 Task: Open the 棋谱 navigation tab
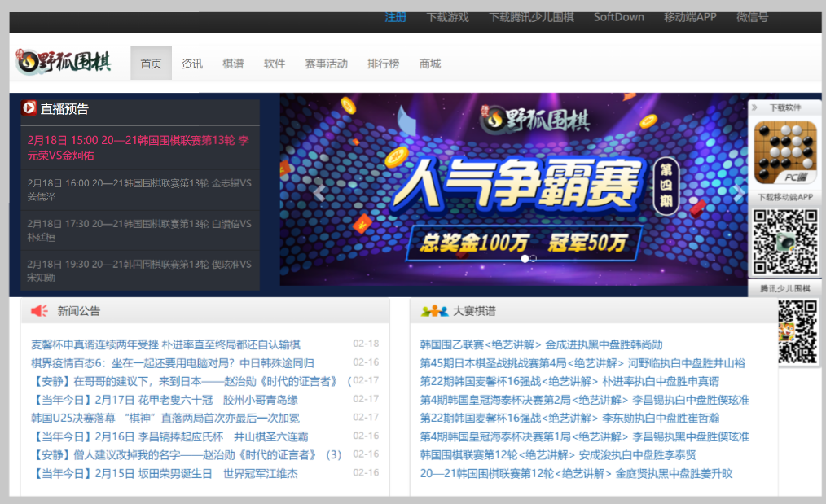233,64
